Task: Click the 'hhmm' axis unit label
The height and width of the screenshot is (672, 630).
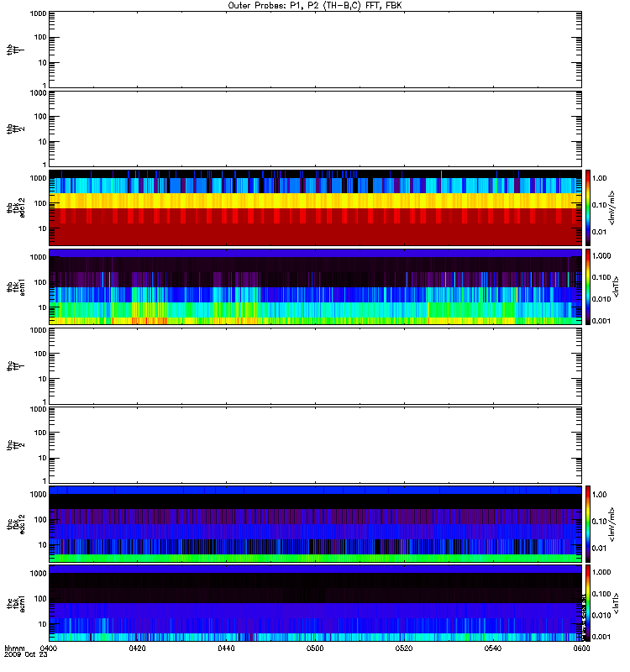Action: coord(14,648)
